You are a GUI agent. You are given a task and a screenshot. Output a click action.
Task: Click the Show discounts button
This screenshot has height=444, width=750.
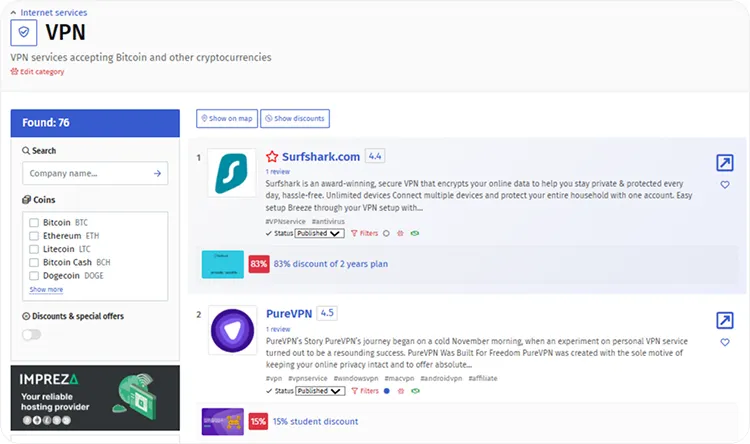click(x=295, y=119)
